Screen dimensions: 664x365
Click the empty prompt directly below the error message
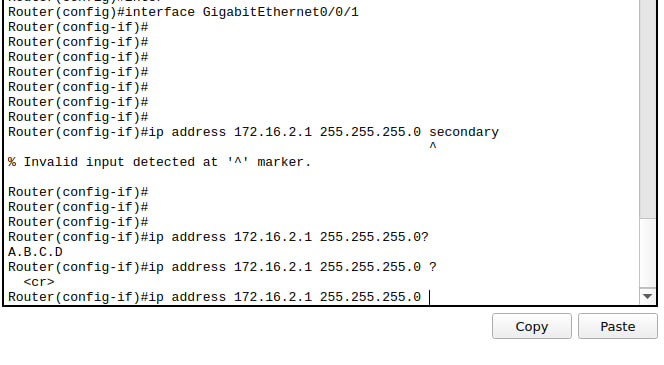tap(78, 192)
